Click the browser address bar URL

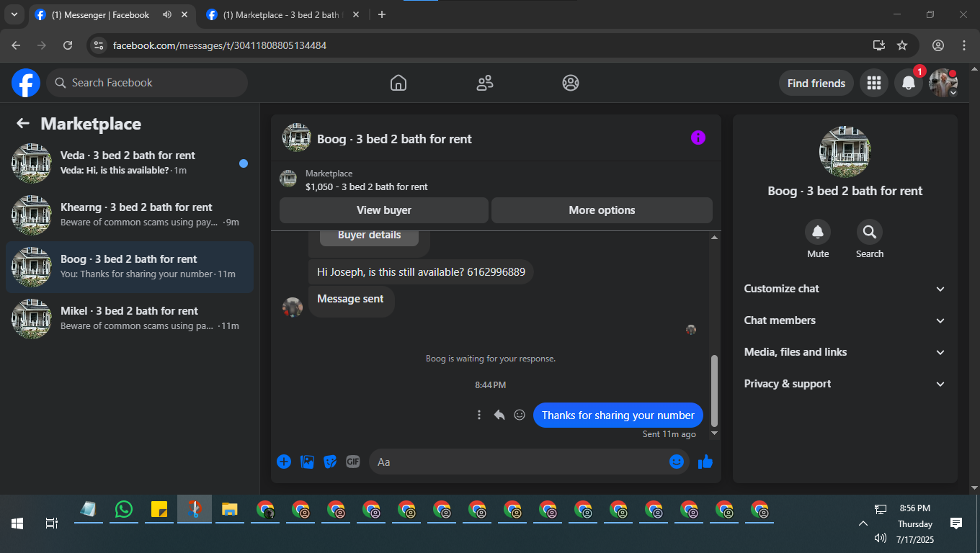[x=220, y=45]
